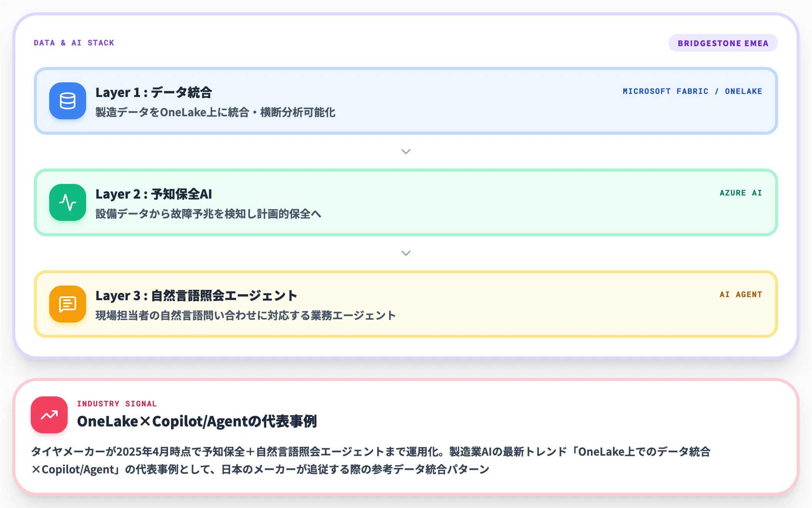This screenshot has height=508, width=812.
Task: Click the paragraph starting 'タイヤメーカーが2025年4月時点で'
Action: pos(371,460)
